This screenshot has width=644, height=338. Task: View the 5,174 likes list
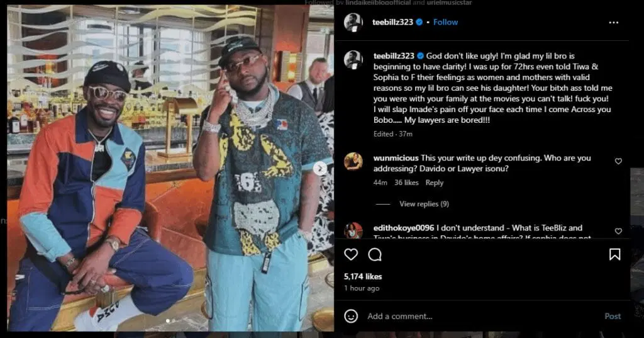[x=363, y=276]
